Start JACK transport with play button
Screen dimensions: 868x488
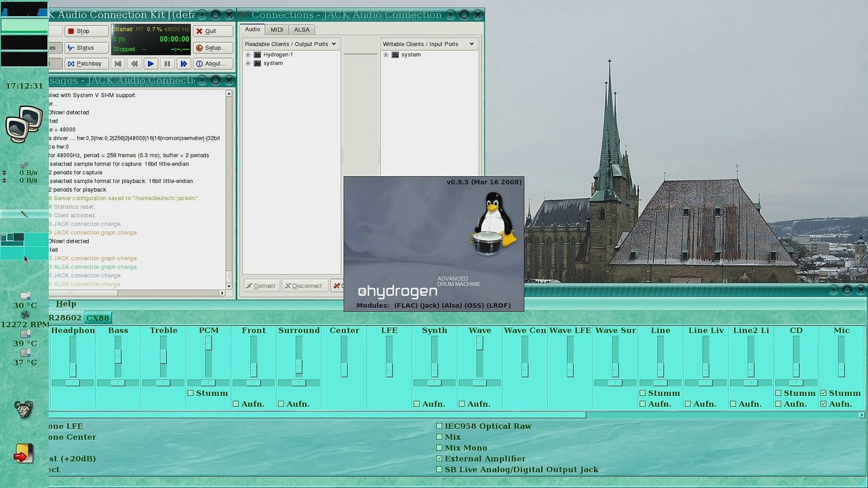[151, 64]
